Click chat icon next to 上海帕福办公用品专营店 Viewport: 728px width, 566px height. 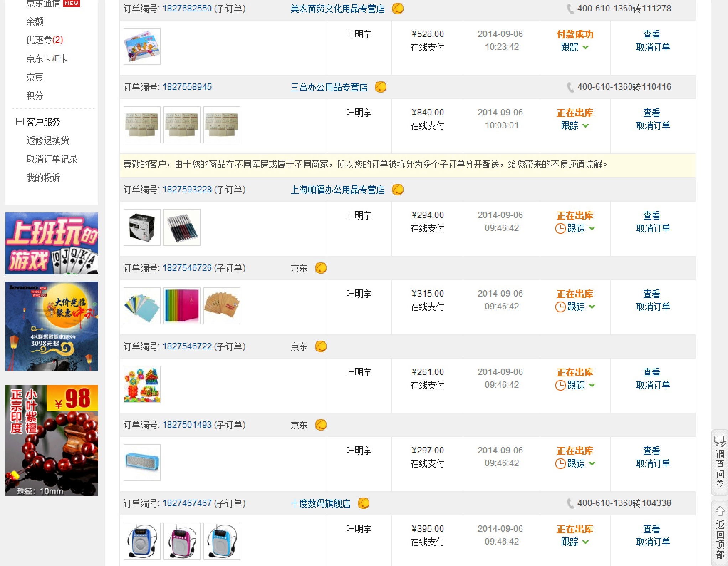click(397, 189)
